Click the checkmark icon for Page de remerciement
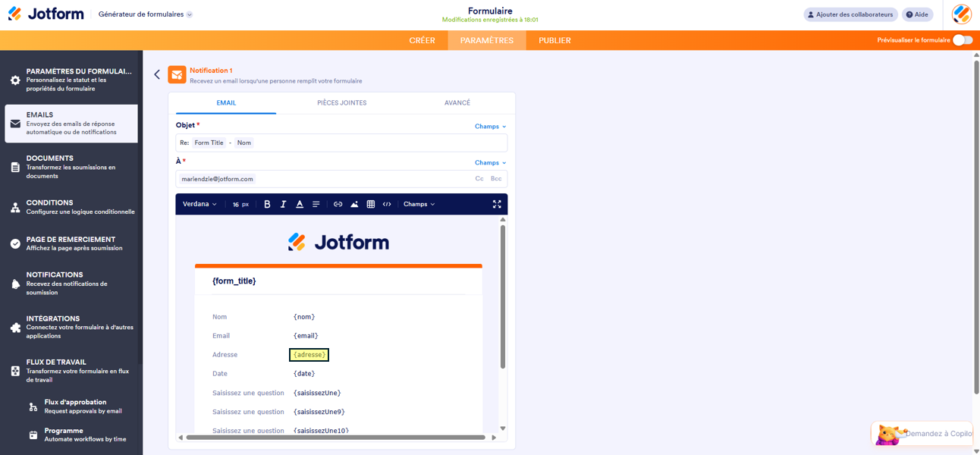This screenshot has width=980, height=455. [15, 244]
